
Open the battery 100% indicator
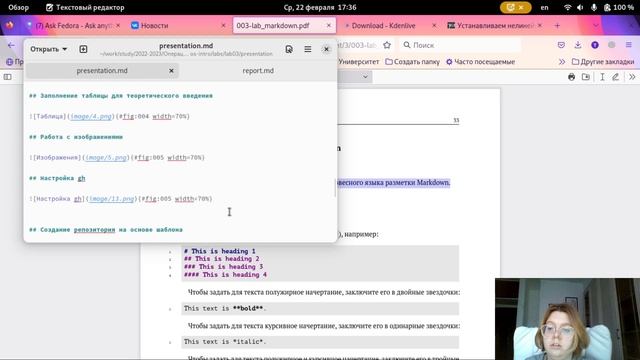pyautogui.click(x=619, y=7)
